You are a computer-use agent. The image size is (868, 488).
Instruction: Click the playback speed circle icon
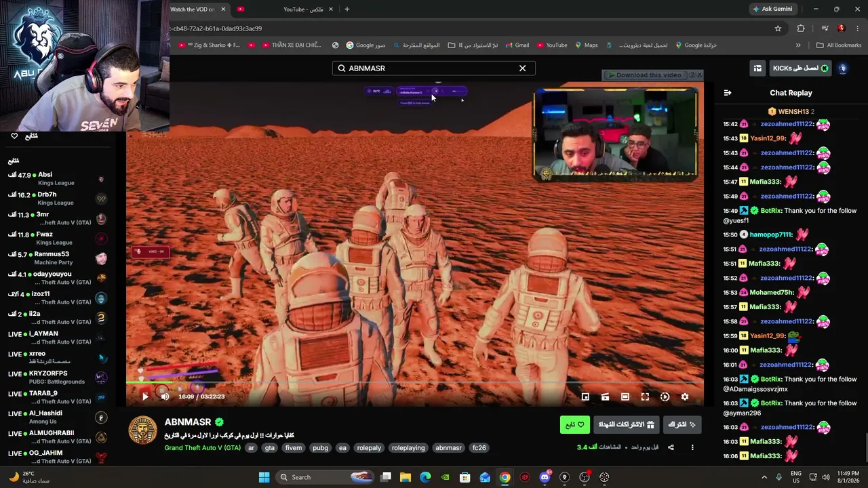tap(665, 397)
